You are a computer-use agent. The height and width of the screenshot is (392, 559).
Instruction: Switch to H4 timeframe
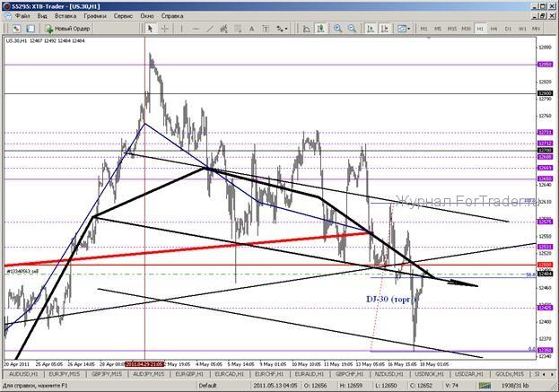pos(493,29)
